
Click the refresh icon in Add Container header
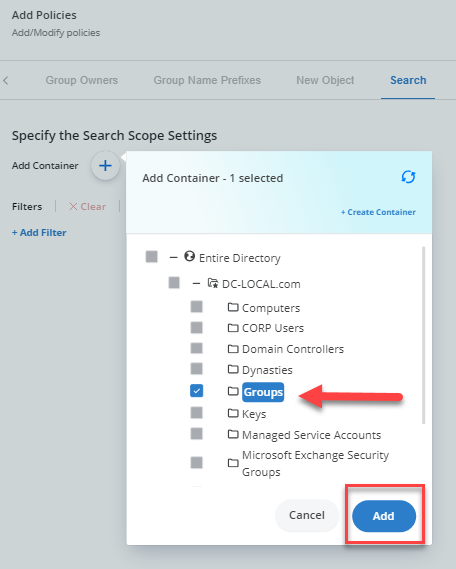click(408, 177)
